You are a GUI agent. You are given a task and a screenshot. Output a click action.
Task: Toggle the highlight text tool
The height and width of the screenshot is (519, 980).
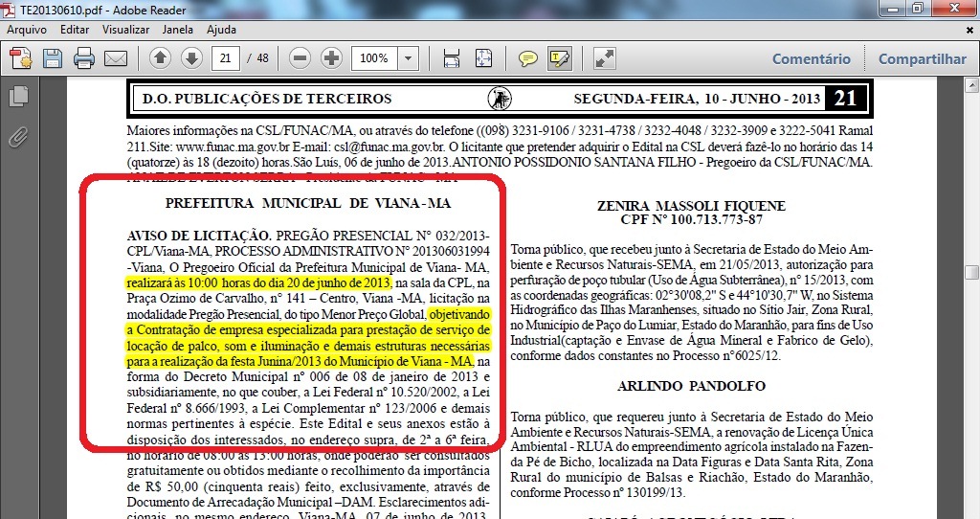559,58
